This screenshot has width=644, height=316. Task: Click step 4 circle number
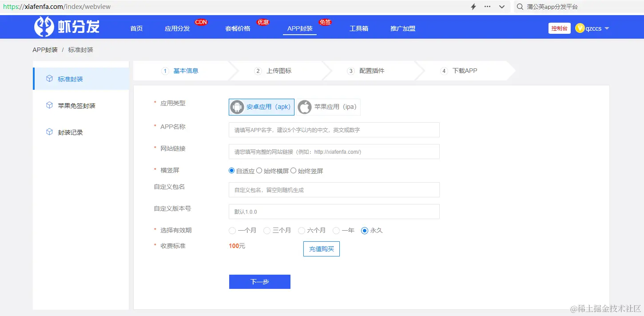(x=444, y=71)
